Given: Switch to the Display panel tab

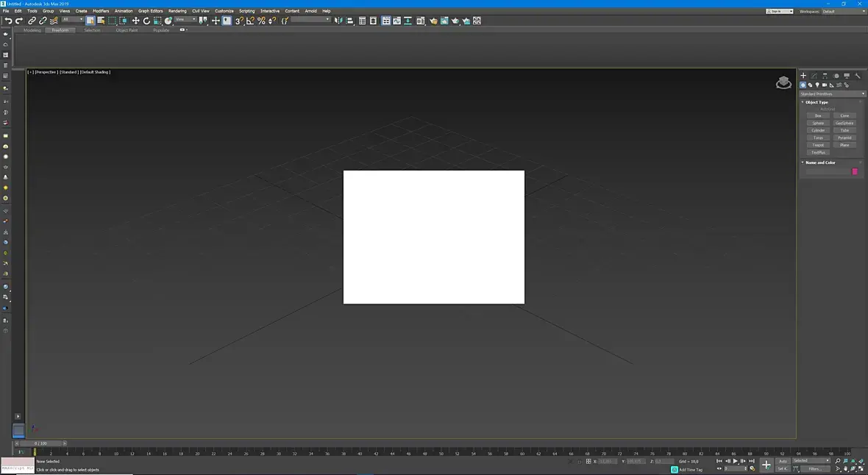Looking at the screenshot, I should point(847,75).
